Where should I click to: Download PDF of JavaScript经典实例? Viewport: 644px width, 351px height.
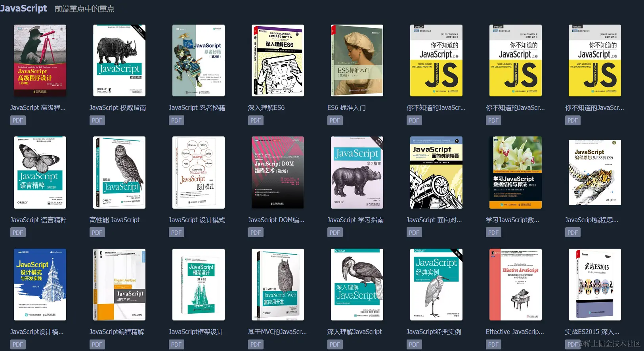414,344
